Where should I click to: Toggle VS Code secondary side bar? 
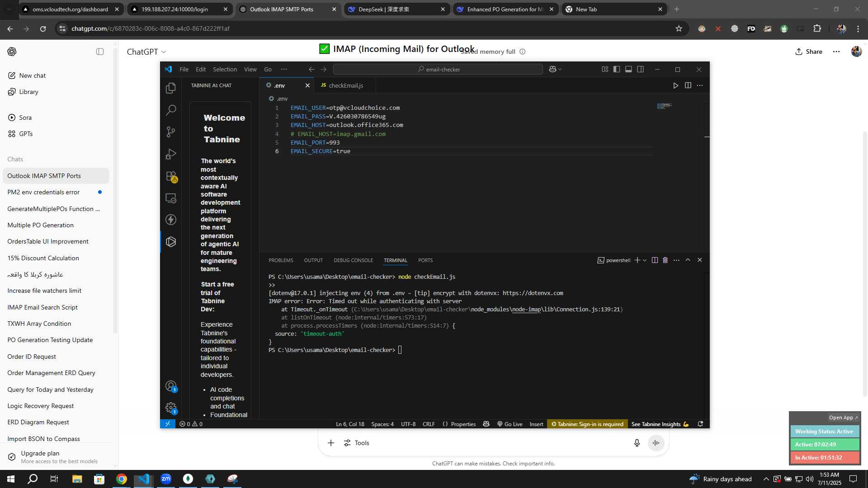[641, 69]
